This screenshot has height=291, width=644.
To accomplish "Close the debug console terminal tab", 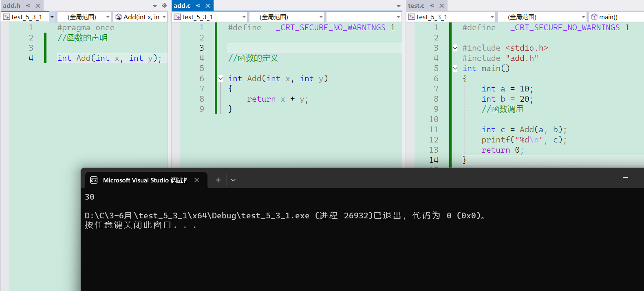I will pos(196,180).
